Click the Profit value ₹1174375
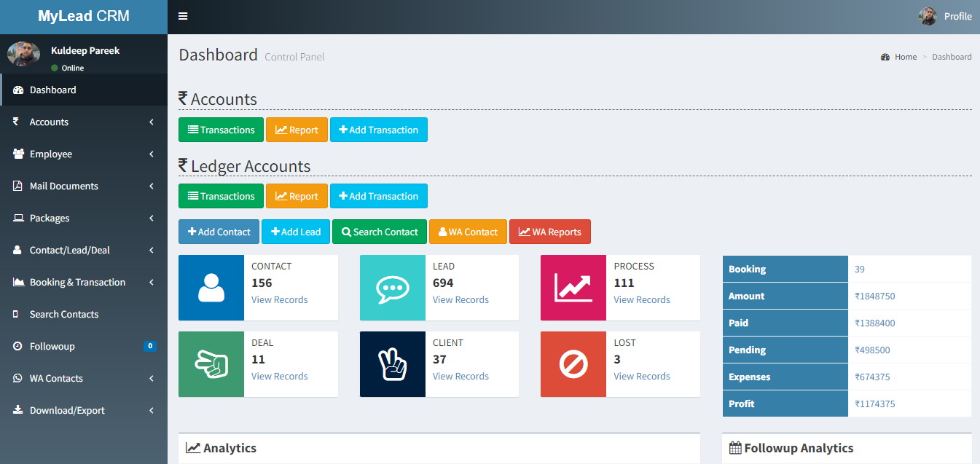Screen dimensions: 980x464 point(875,404)
